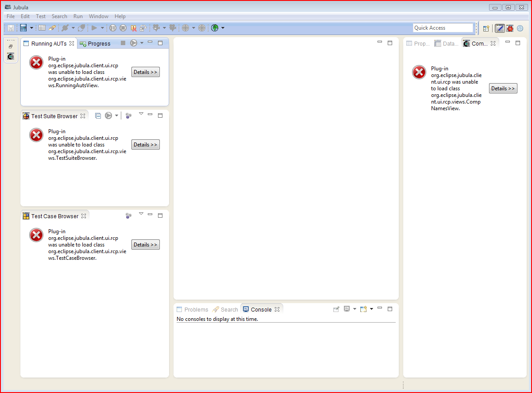Open the Window menu
The height and width of the screenshot is (393, 532).
pos(99,16)
